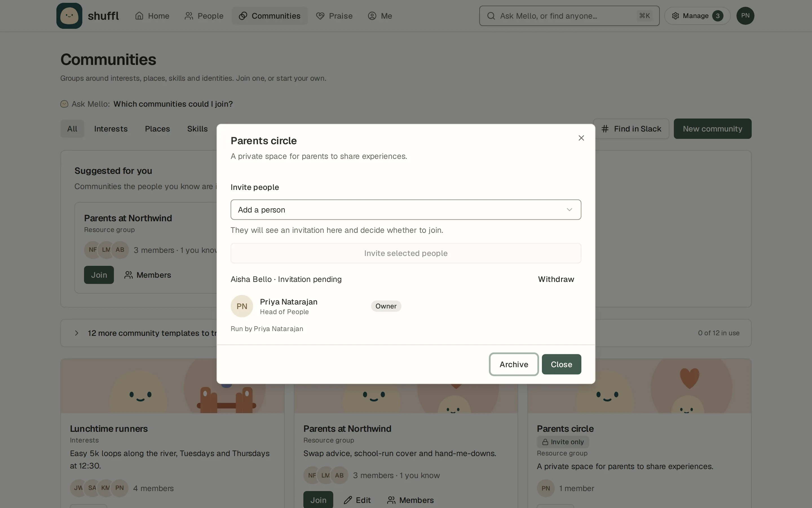The width and height of the screenshot is (812, 508).
Task: Click the Mello face icon beside Ask Mello
Action: [64, 104]
